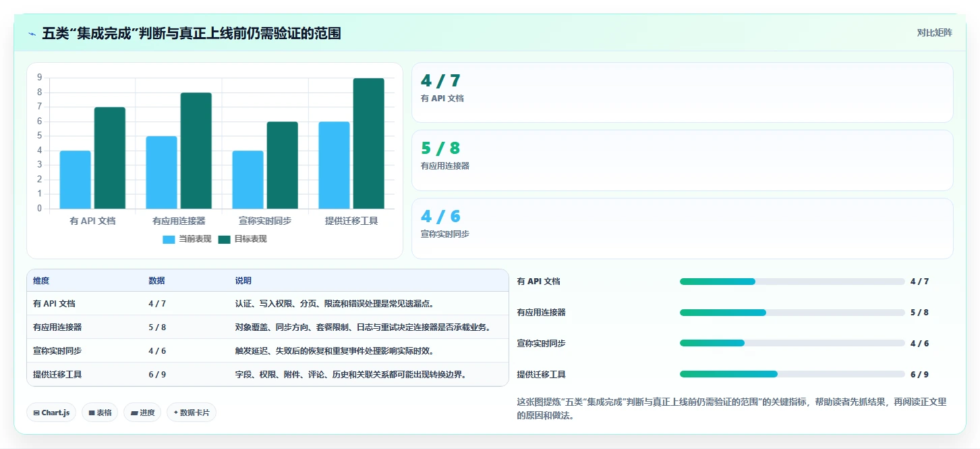
Task: Click progress list label 提供迁移工具
Action: pos(541,374)
